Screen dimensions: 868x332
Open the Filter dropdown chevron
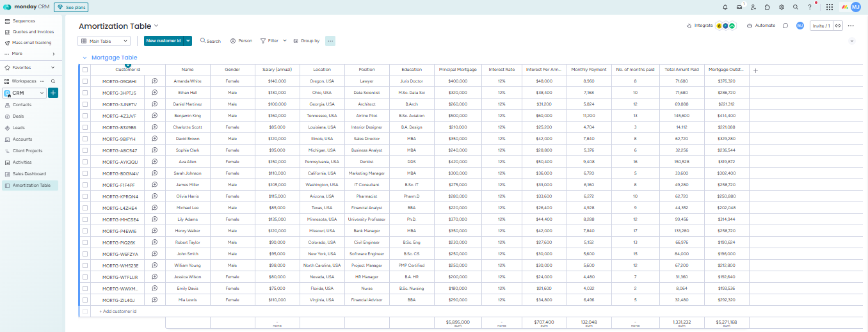[x=285, y=40]
